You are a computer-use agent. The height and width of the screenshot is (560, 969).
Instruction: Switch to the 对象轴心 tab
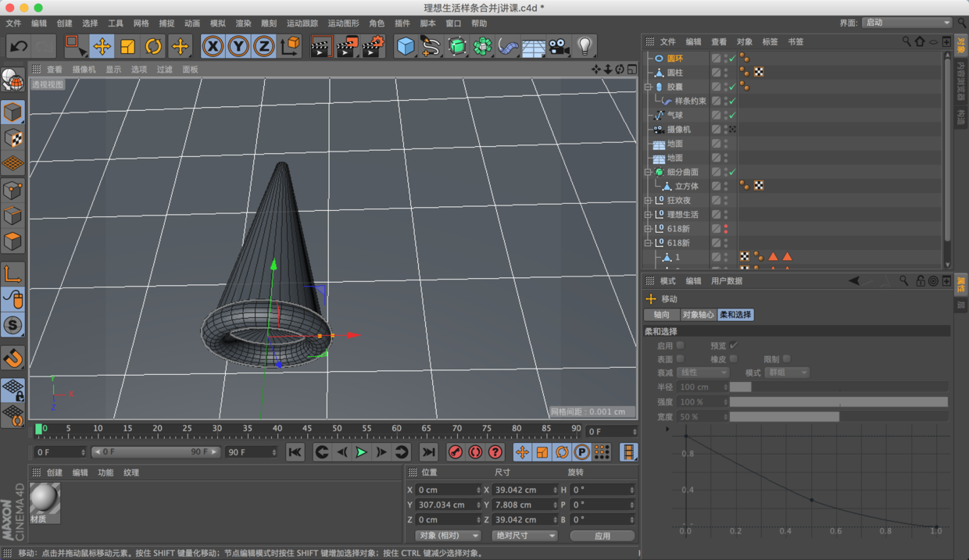[698, 315]
